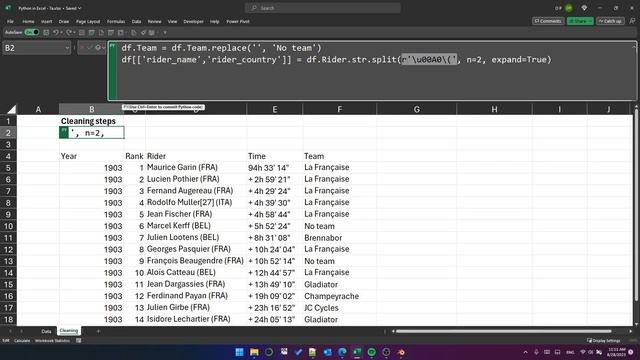Select column G header
640x360 pixels.
[416, 109]
